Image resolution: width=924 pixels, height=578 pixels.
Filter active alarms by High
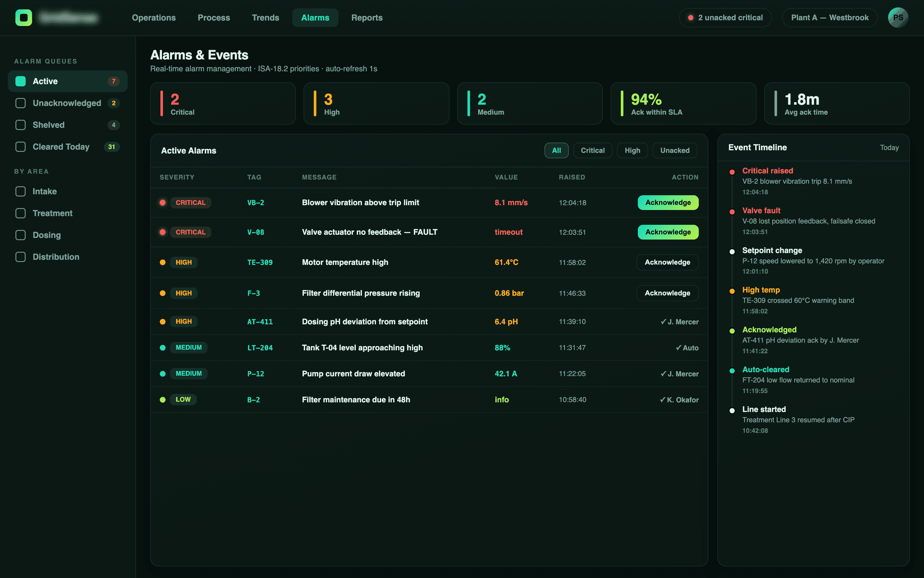(632, 151)
